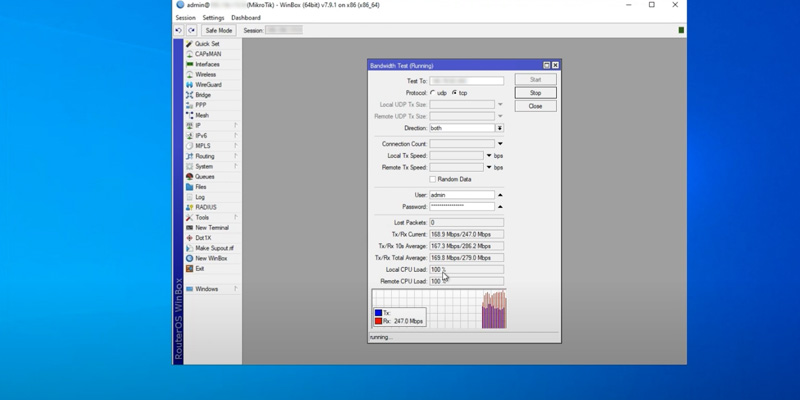800x400 pixels.
Task: Click the Test To address field
Action: [x=466, y=81]
